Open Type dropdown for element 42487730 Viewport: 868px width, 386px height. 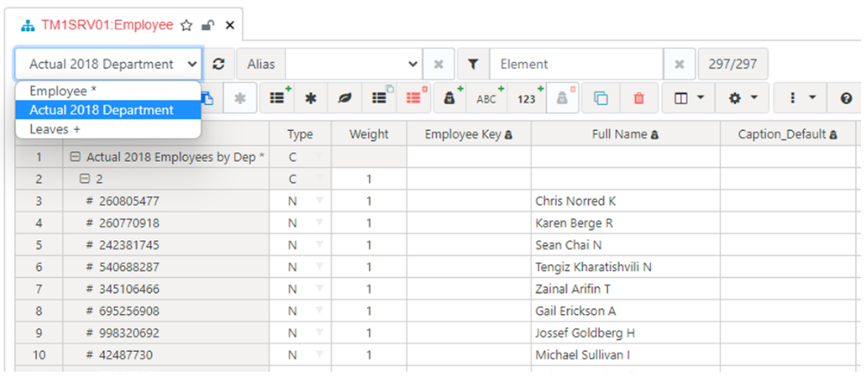click(x=319, y=354)
